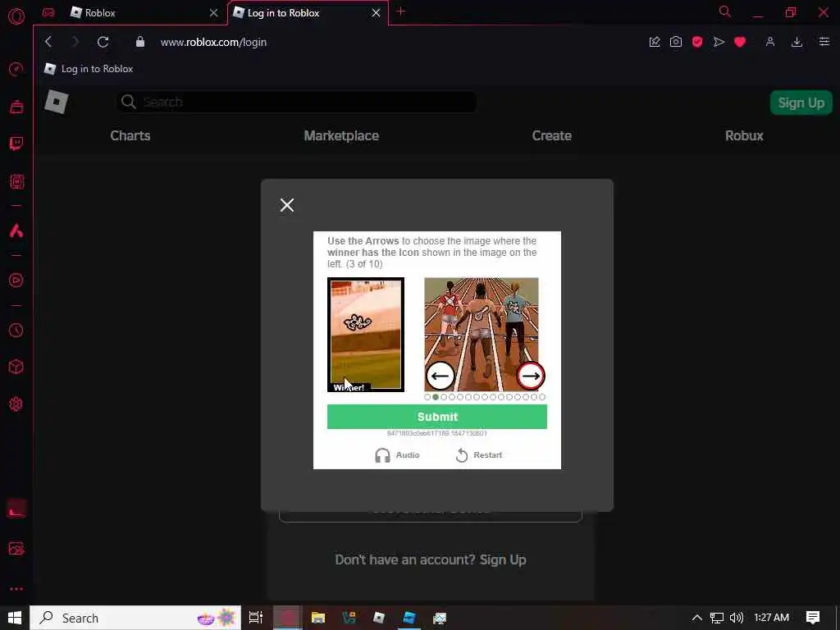Click the send flow arrow icon
The image size is (840, 630).
719,42
